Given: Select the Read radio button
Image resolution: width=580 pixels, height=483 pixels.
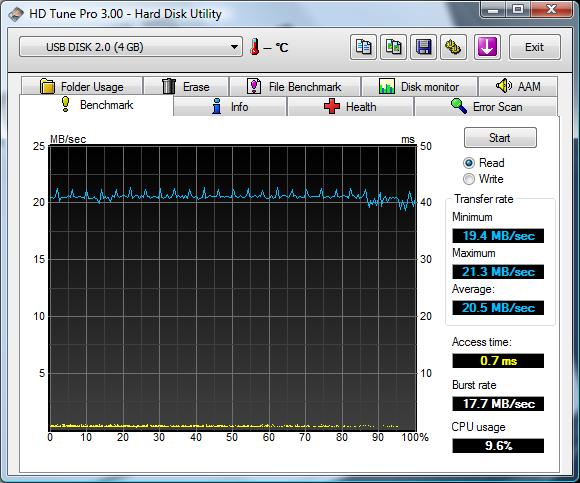Looking at the screenshot, I should (469, 163).
